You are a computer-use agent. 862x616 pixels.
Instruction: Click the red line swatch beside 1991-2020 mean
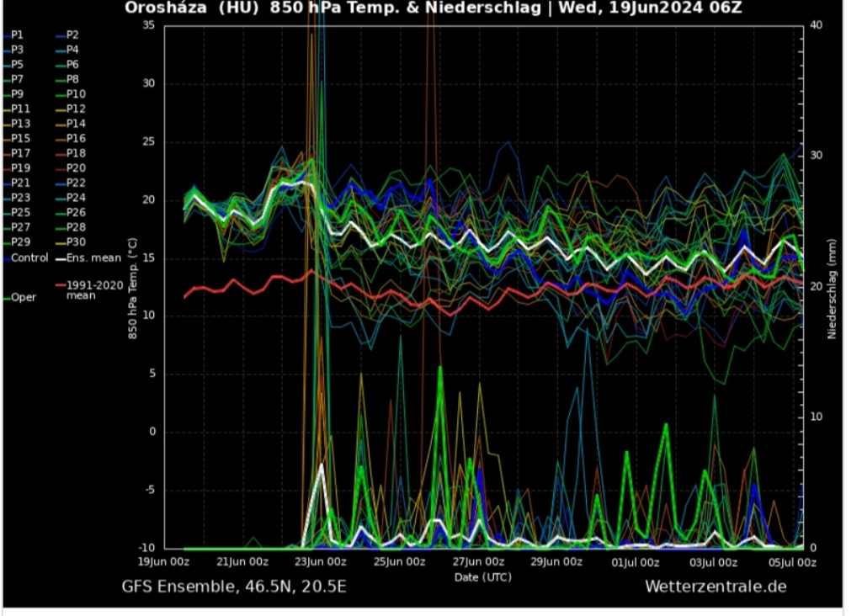61,285
